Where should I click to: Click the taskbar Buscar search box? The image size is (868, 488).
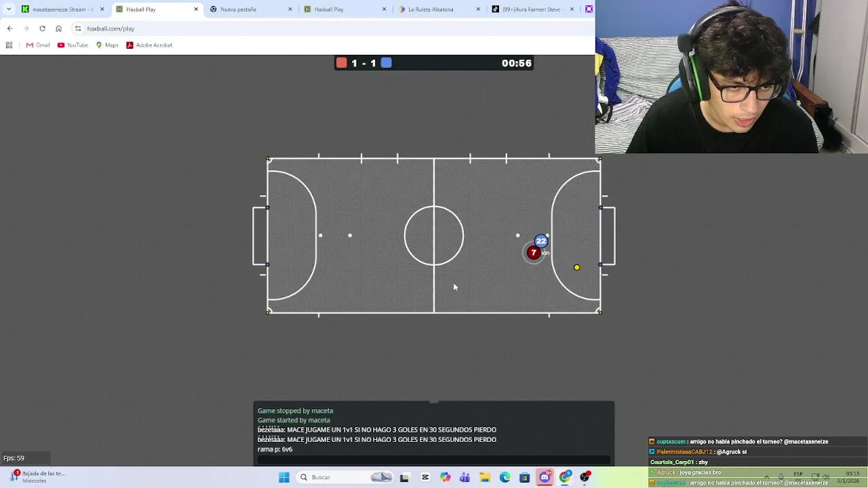coord(346,477)
